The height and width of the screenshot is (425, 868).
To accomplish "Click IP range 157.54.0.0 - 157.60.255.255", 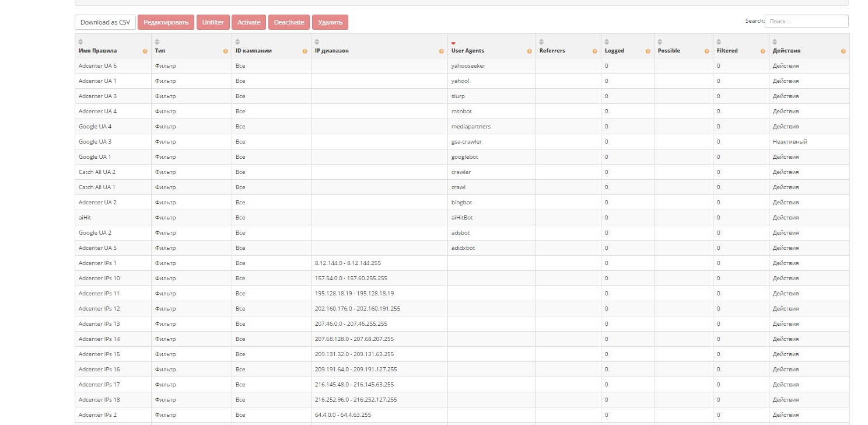I will 351,278.
